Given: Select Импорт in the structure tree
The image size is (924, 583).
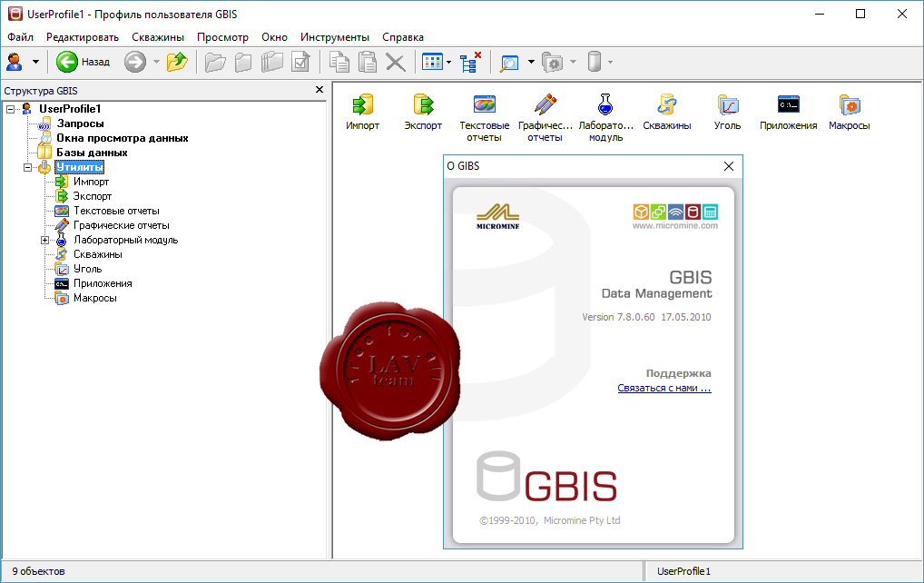Looking at the screenshot, I should (x=91, y=182).
